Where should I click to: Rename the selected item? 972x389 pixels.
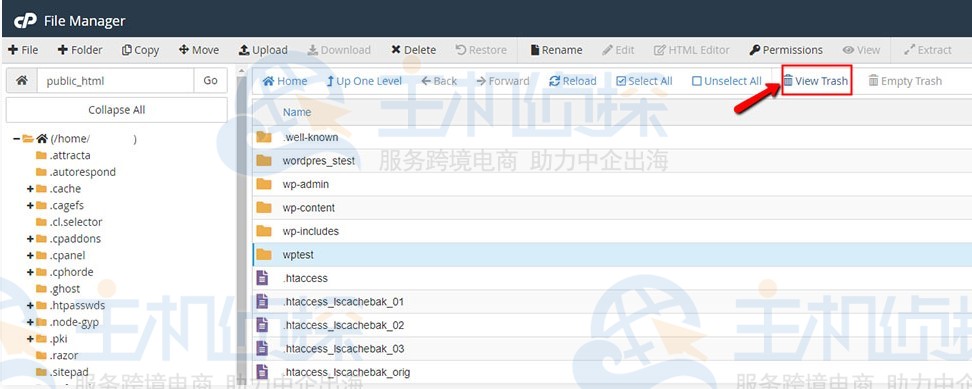tap(556, 50)
